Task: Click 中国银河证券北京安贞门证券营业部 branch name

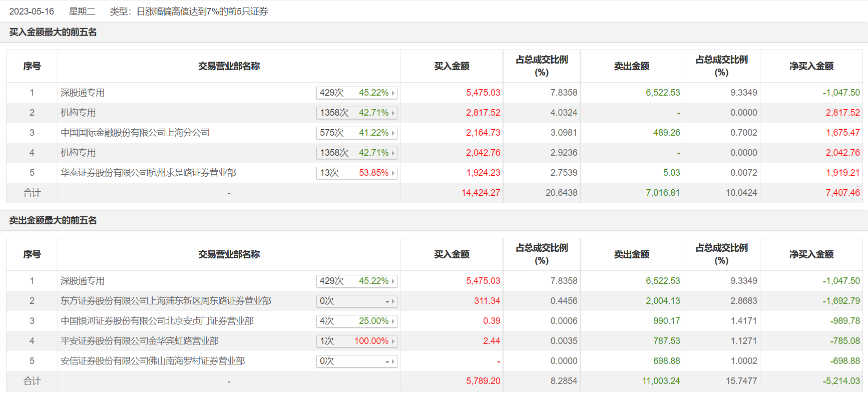Action: (157, 321)
